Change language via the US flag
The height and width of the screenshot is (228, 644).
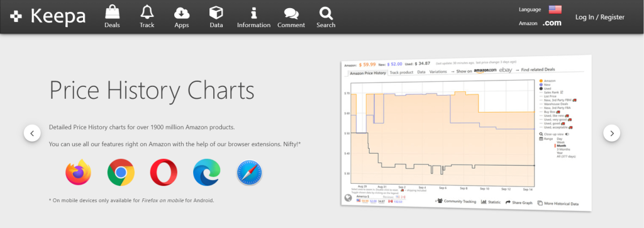tap(555, 9)
